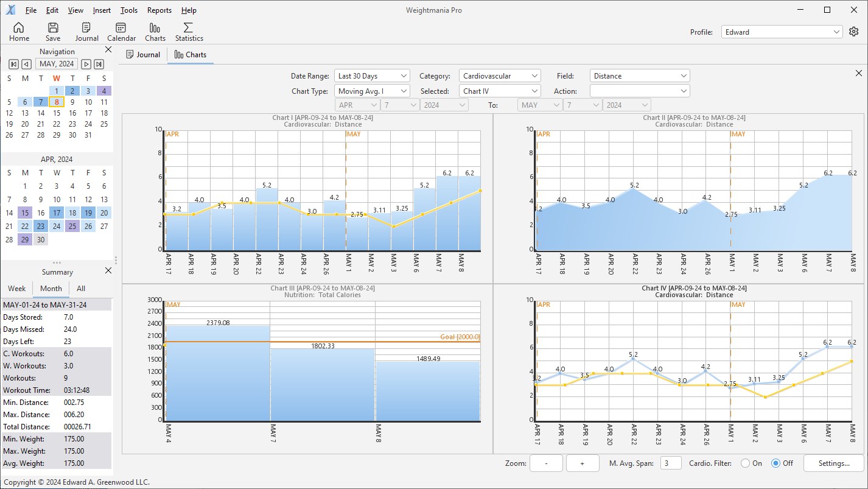Open the Field dropdown showing Distance

pyautogui.click(x=640, y=76)
